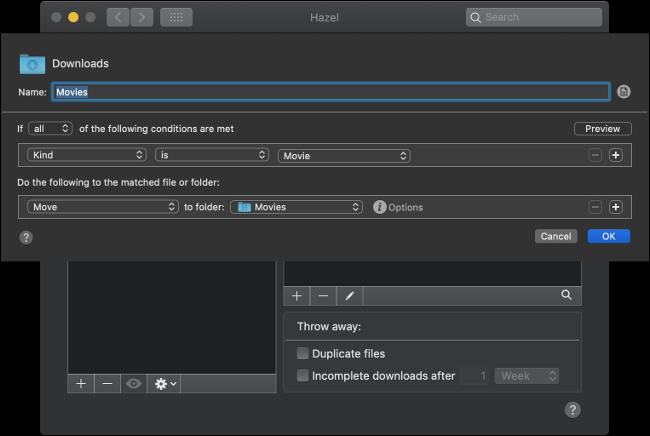Click the rule Name text field

click(330, 92)
